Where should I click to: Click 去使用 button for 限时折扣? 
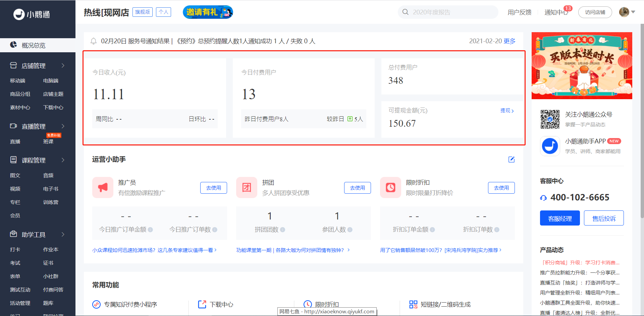(501, 188)
